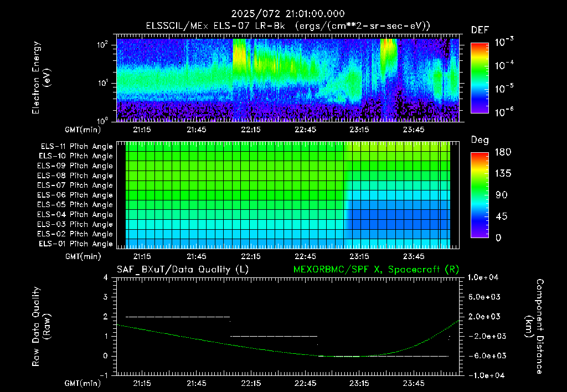Click the data quality line at level 2
567x392 pixels.
point(178,317)
